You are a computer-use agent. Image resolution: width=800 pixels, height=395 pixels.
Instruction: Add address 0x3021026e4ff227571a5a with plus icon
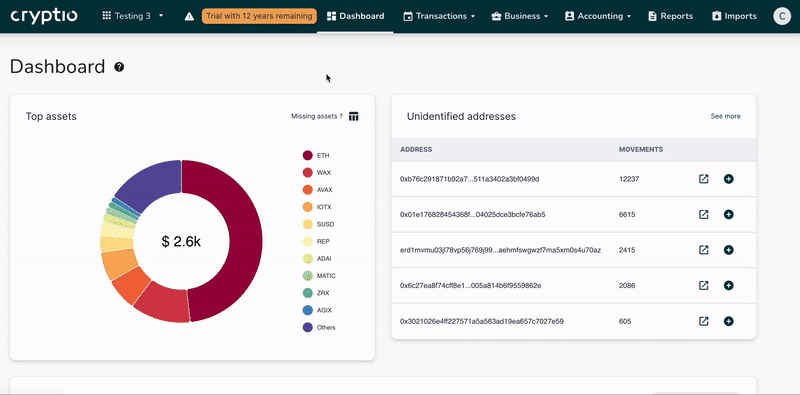(x=729, y=321)
